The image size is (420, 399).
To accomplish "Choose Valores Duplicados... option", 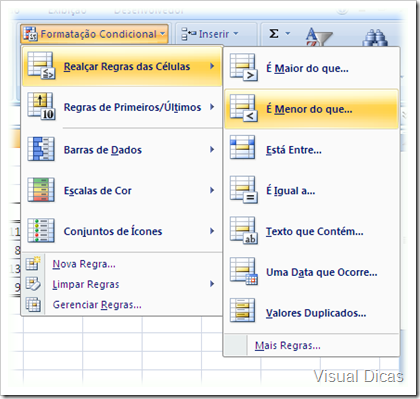I will (316, 313).
